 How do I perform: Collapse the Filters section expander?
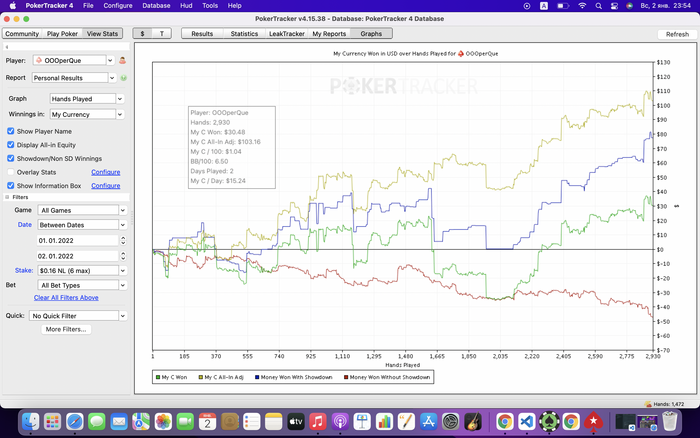[x=7, y=197]
